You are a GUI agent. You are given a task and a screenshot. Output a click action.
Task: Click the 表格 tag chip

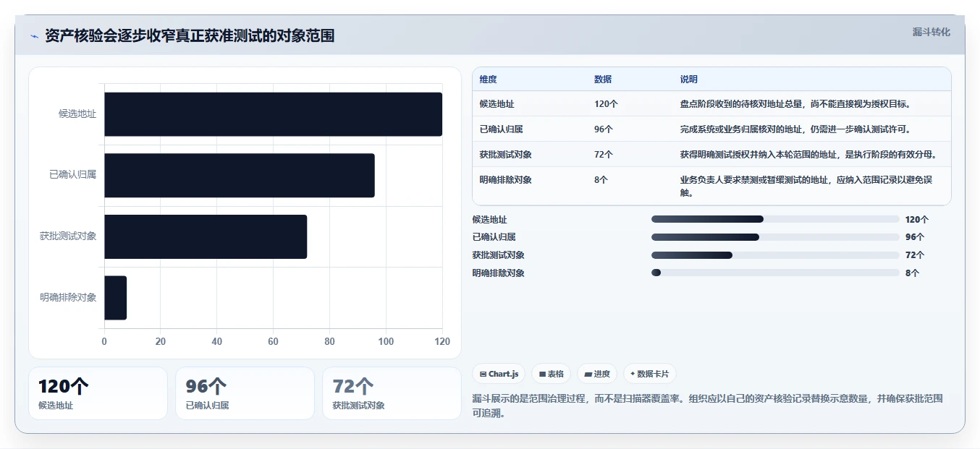click(x=551, y=374)
